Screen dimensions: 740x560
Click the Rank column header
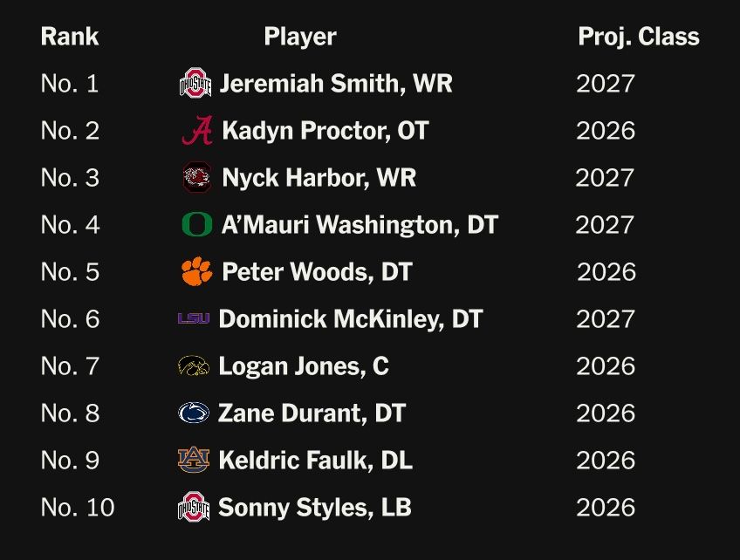tap(70, 37)
